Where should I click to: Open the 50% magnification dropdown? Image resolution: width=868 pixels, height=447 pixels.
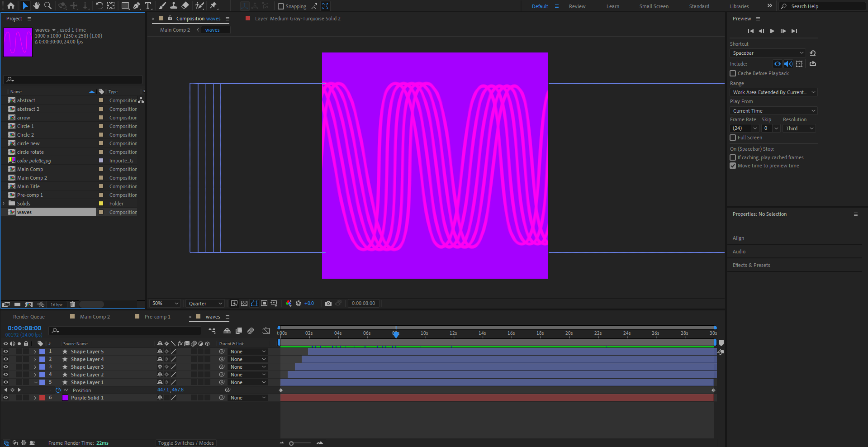tap(165, 304)
